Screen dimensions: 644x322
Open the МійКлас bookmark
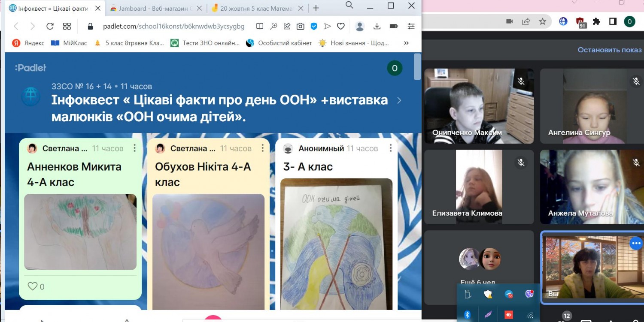69,43
